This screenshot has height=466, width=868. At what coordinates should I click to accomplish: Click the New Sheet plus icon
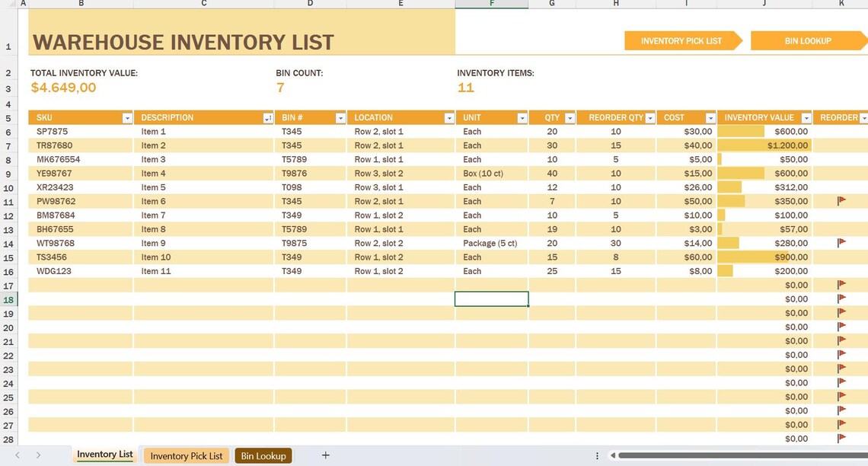click(x=325, y=455)
